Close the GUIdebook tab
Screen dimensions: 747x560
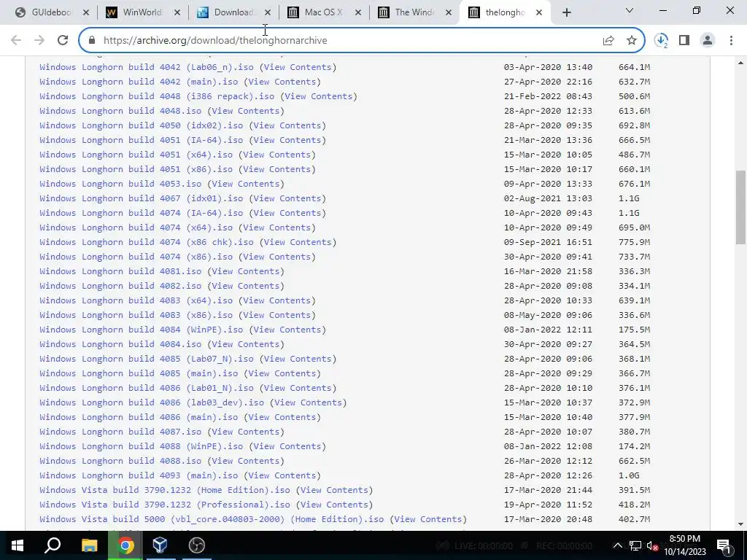(86, 13)
